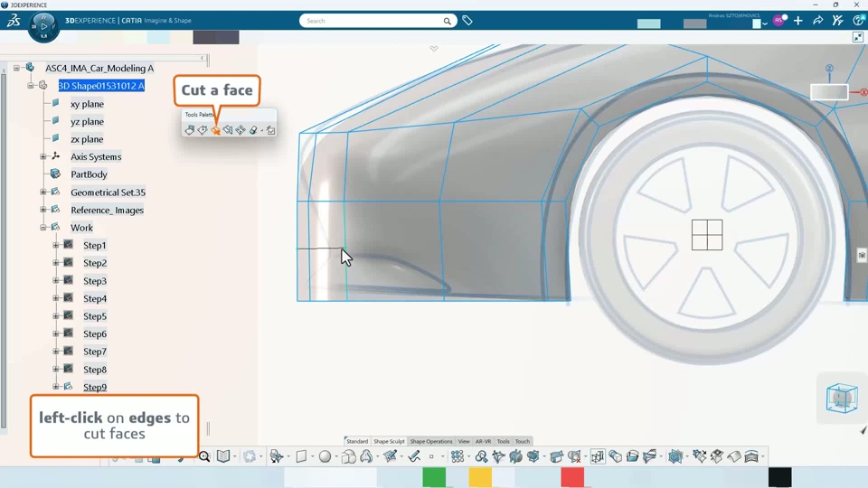Collapse the Work node

[x=43, y=228]
